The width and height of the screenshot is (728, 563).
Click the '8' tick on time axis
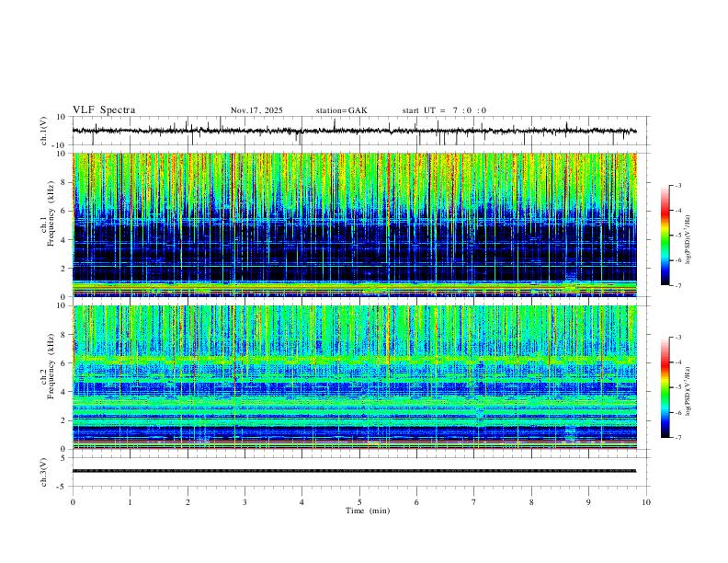(x=531, y=502)
